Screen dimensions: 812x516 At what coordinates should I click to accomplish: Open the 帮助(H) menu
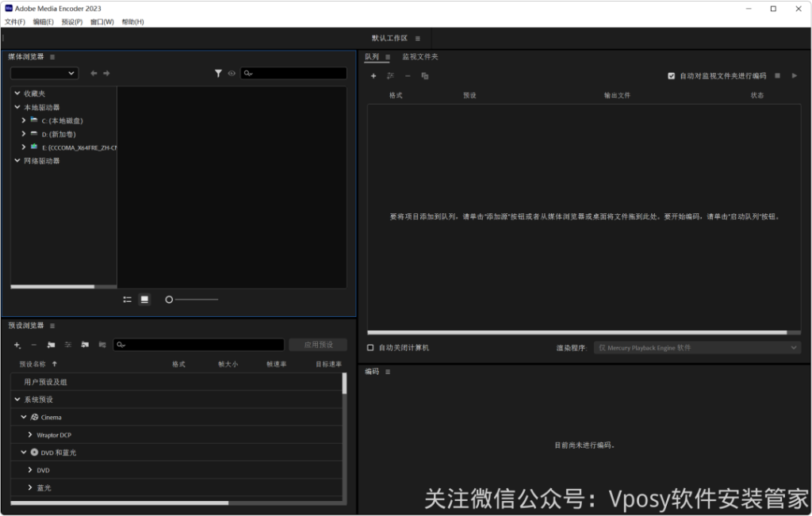(132, 21)
